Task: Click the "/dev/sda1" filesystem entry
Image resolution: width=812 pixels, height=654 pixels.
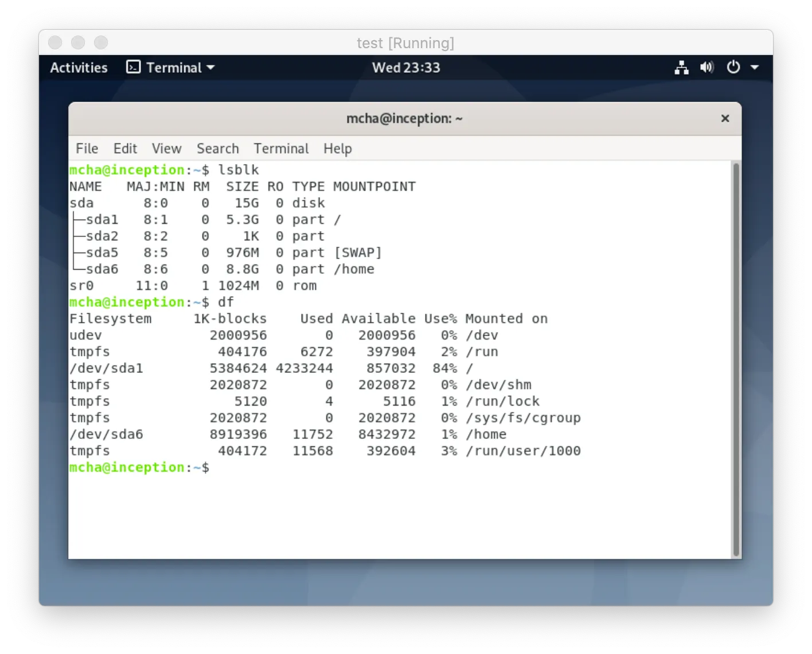Action: tap(106, 368)
